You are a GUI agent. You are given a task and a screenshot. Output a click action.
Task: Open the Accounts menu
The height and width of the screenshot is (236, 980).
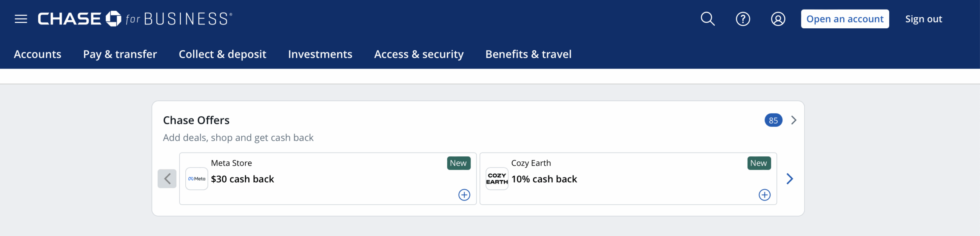[38, 54]
